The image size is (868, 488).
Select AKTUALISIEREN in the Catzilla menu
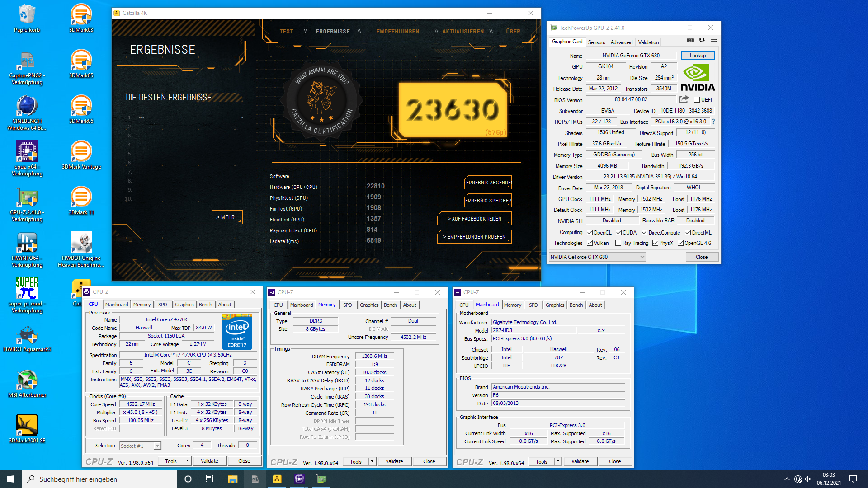coord(463,32)
